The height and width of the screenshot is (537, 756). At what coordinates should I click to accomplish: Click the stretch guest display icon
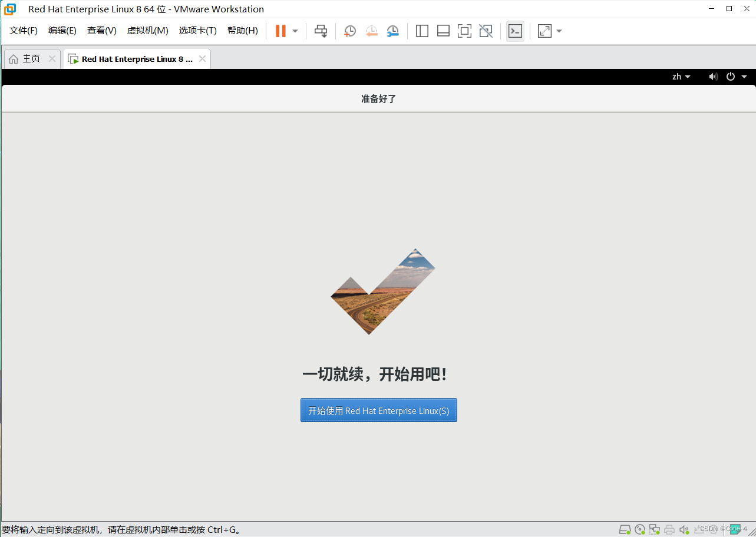pos(544,31)
